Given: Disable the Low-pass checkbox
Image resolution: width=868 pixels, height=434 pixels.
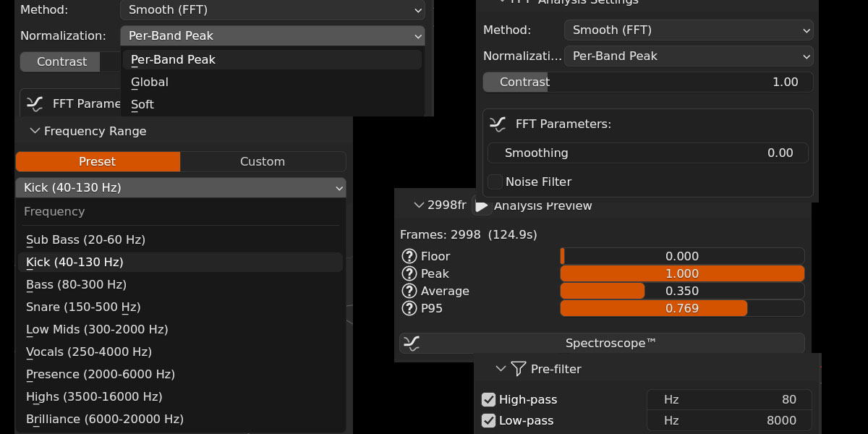Looking at the screenshot, I should pos(489,420).
